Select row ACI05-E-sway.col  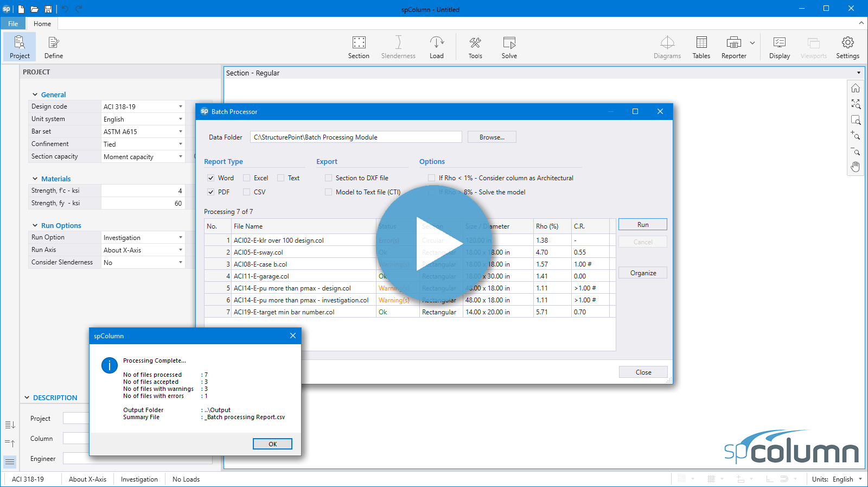click(x=410, y=252)
